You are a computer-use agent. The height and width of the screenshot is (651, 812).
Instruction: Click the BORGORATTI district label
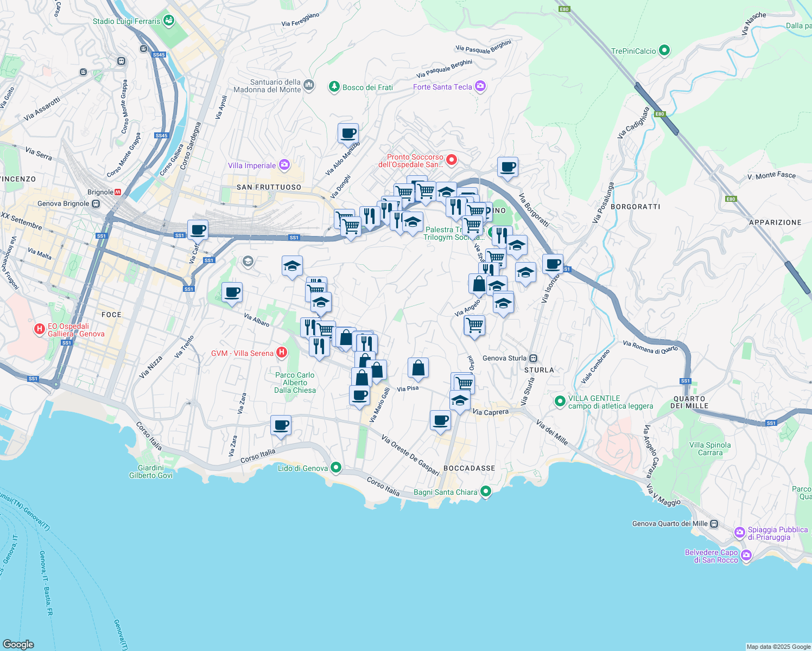click(636, 207)
